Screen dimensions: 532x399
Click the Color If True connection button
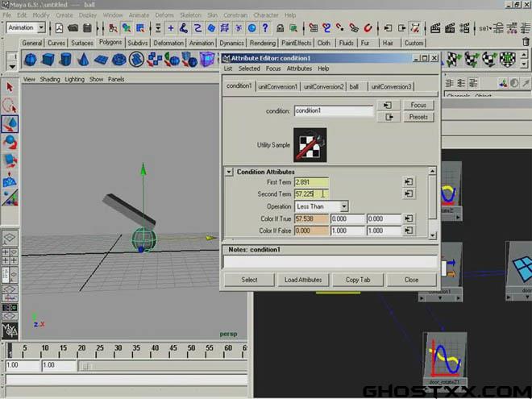409,218
